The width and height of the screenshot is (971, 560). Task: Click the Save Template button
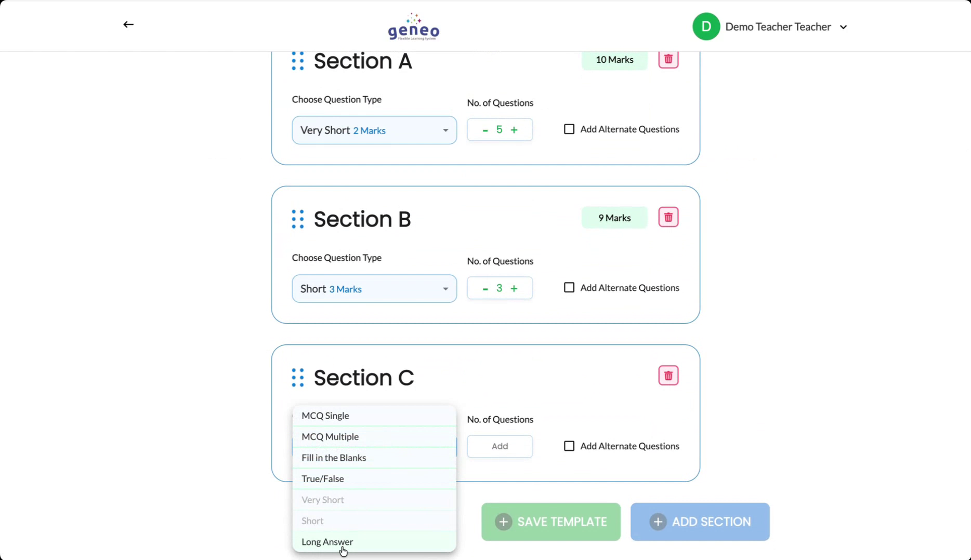(x=550, y=522)
